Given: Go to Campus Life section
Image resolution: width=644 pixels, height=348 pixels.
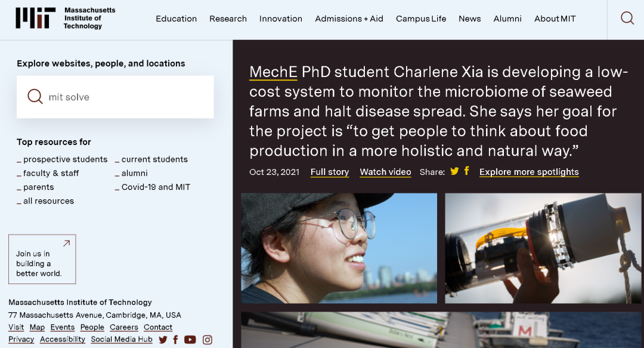Looking at the screenshot, I should [421, 19].
